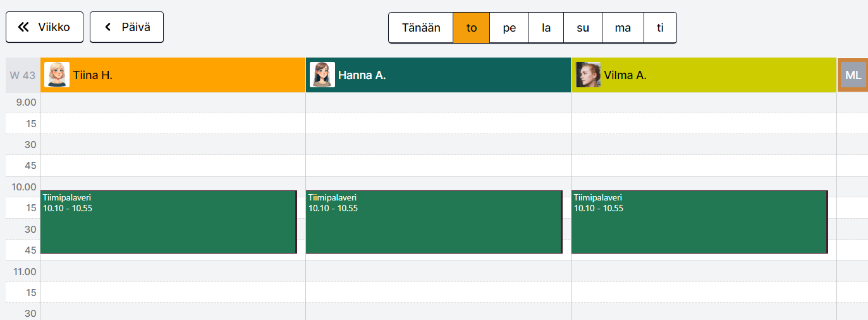
Task: Click Tiina H.'s avatar picture
Action: (x=57, y=75)
